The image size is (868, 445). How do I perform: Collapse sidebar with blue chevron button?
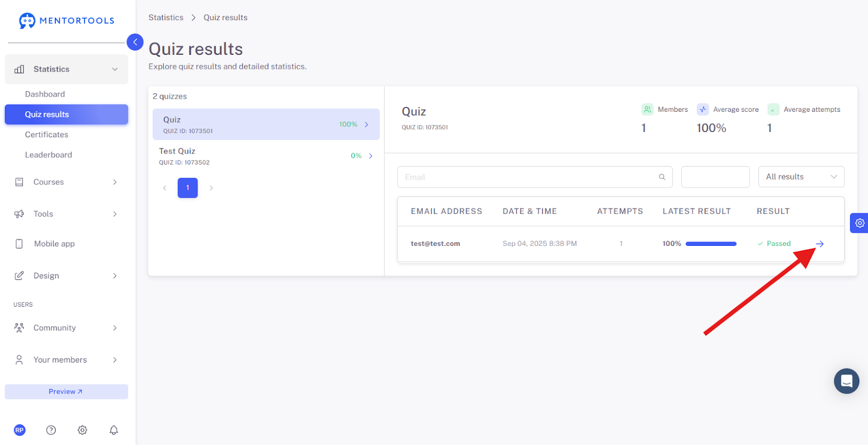tap(135, 42)
